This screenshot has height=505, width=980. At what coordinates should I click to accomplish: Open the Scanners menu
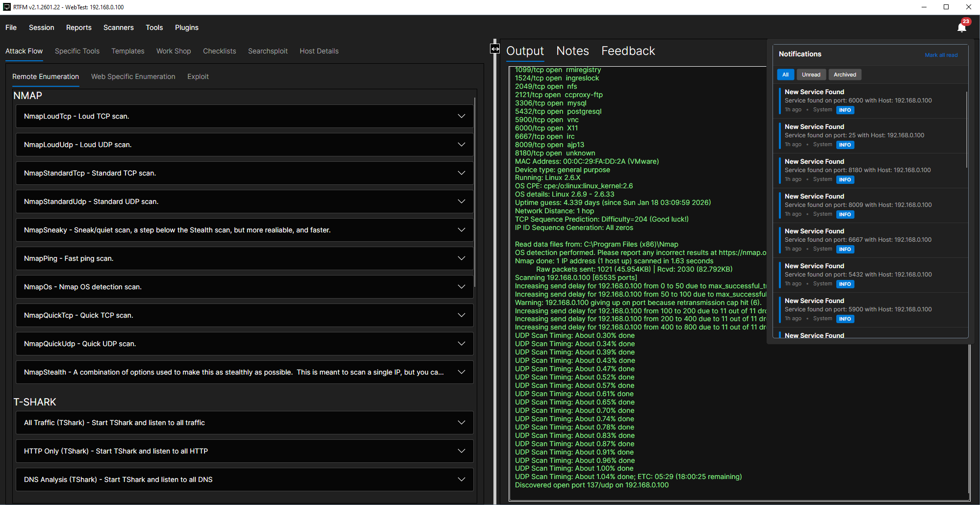[x=118, y=27]
